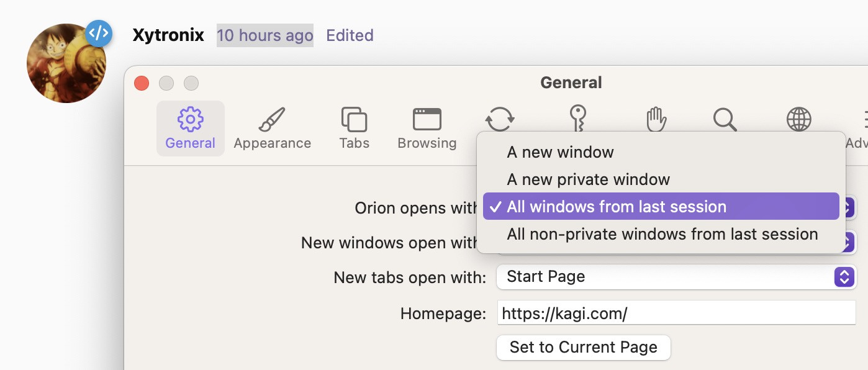Viewport: 868px width, 370px height.
Task: Click the "10 hours ago" timestamp
Action: click(x=264, y=35)
